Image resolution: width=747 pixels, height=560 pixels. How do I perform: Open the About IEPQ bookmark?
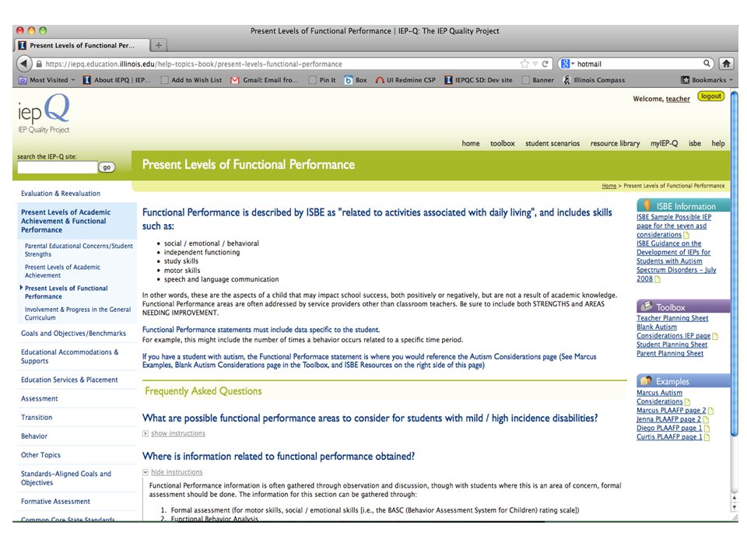coord(117,80)
